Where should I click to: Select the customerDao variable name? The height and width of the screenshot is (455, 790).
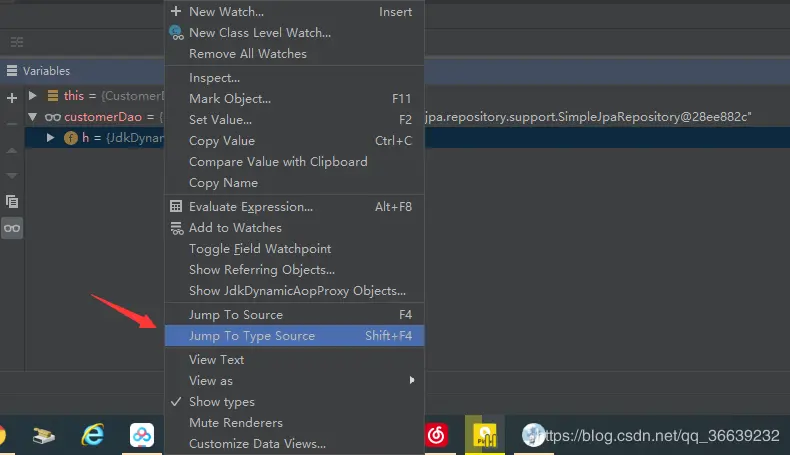103,117
